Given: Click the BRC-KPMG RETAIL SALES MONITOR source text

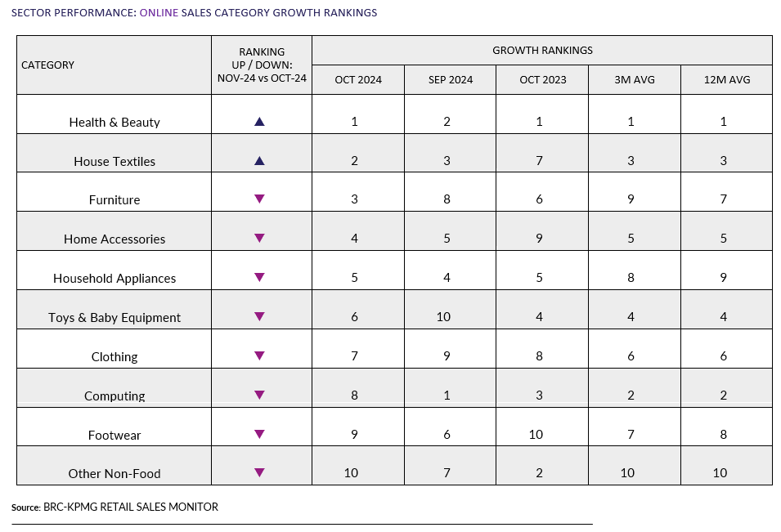Looking at the screenshot, I should tap(131, 507).
